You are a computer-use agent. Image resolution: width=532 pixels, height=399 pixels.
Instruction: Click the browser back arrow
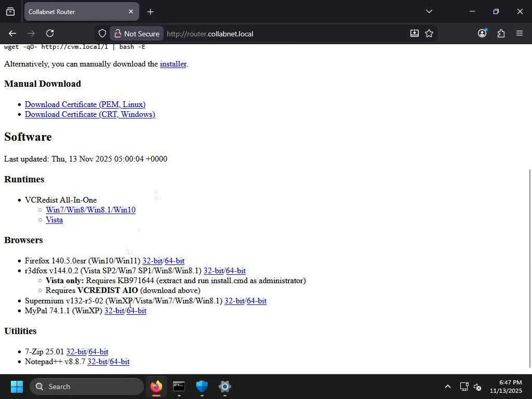12,33
